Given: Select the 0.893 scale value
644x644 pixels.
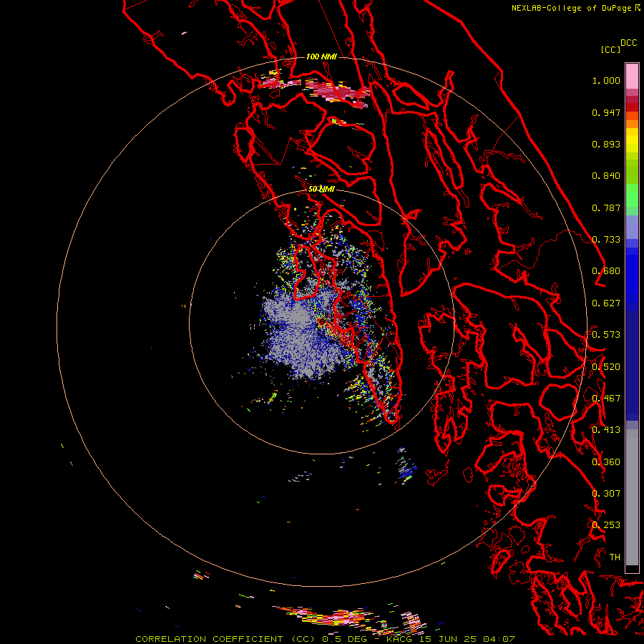Looking at the screenshot, I should 606,144.
